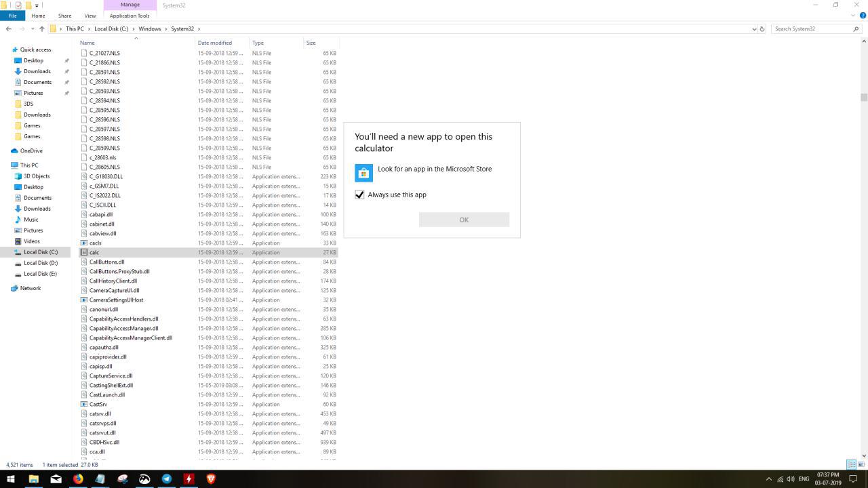
Task: Open the Home ribbon tab
Action: click(x=38, y=16)
